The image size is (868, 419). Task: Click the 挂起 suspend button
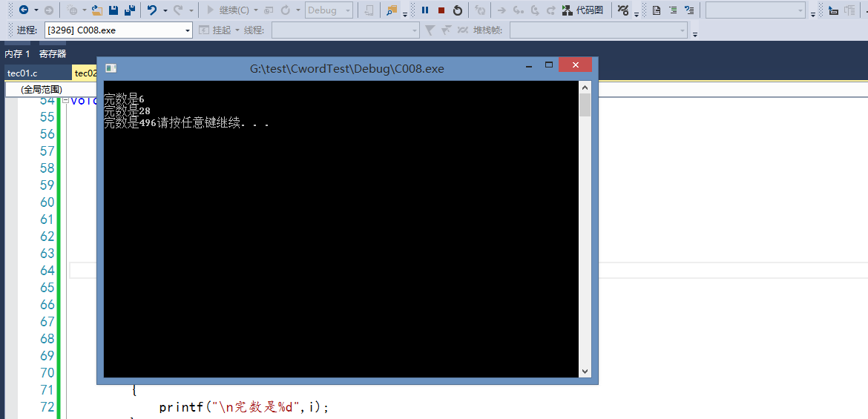[x=215, y=30]
